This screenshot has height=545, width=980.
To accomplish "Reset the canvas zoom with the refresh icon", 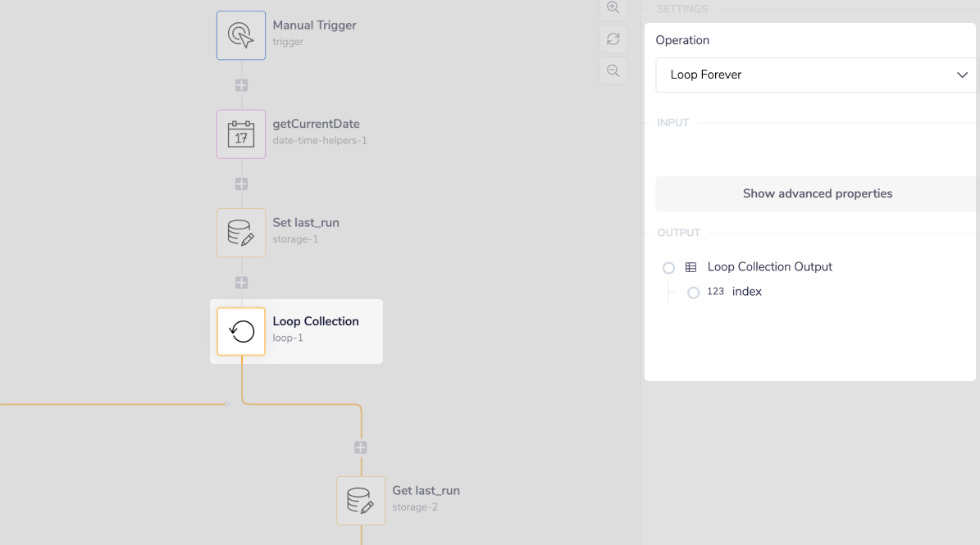I will point(613,39).
